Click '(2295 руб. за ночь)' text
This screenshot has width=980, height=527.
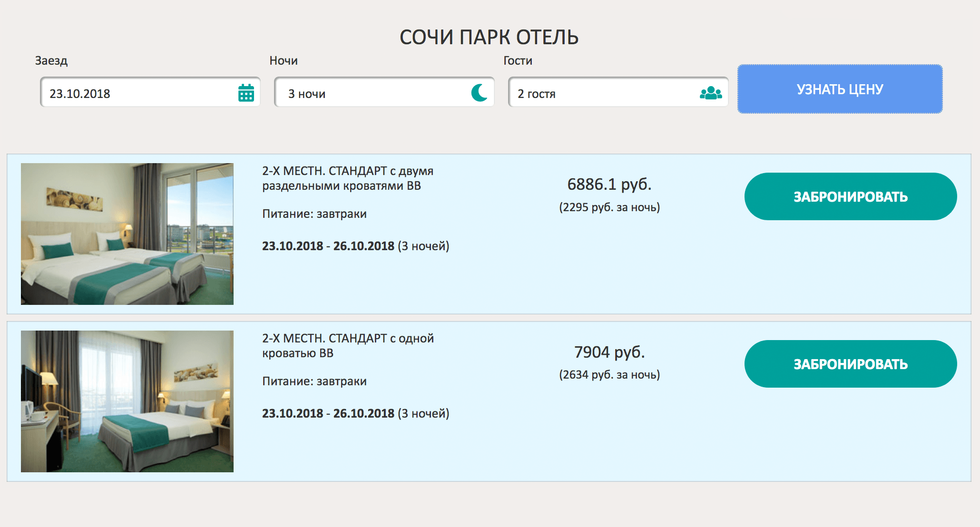(x=609, y=207)
